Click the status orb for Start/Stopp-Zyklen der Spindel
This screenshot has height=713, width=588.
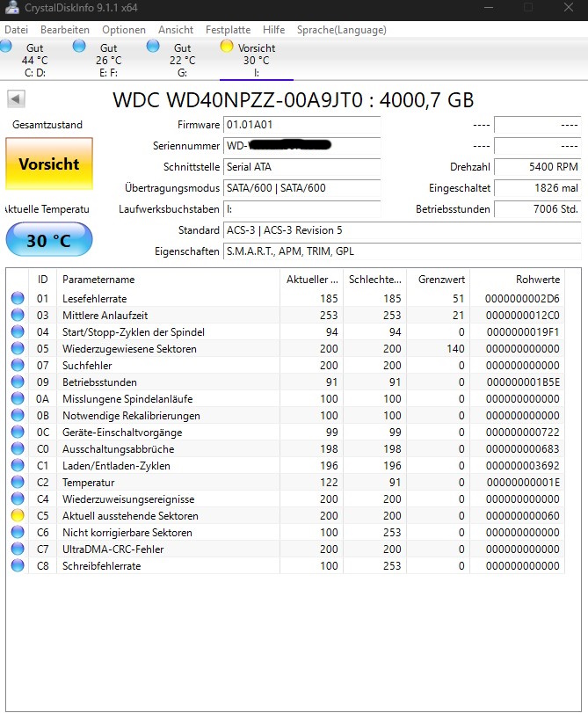tap(18, 331)
